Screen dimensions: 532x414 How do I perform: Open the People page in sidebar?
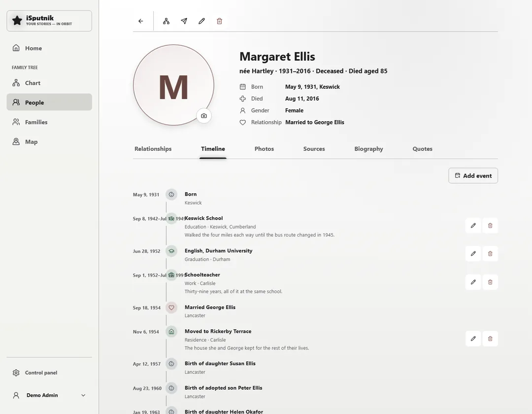tap(49, 102)
